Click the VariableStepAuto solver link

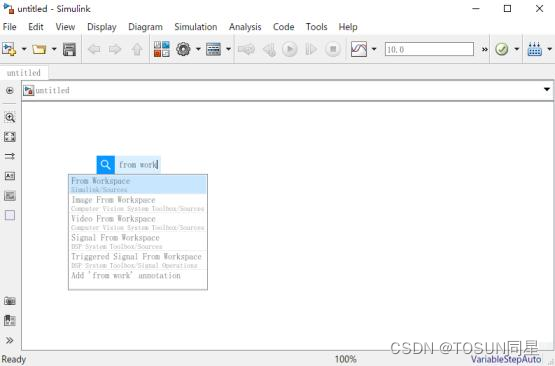tap(505, 359)
